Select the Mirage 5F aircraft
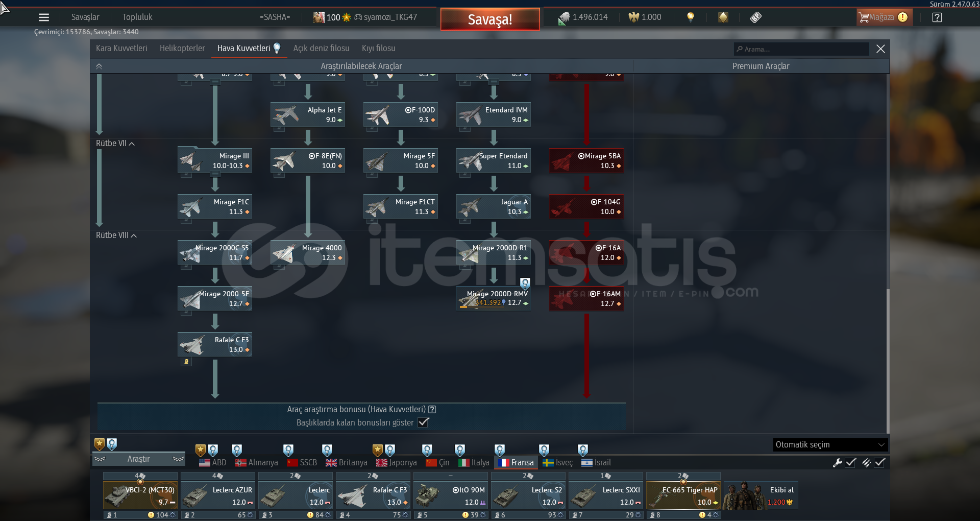This screenshot has height=521, width=980. coord(401,161)
